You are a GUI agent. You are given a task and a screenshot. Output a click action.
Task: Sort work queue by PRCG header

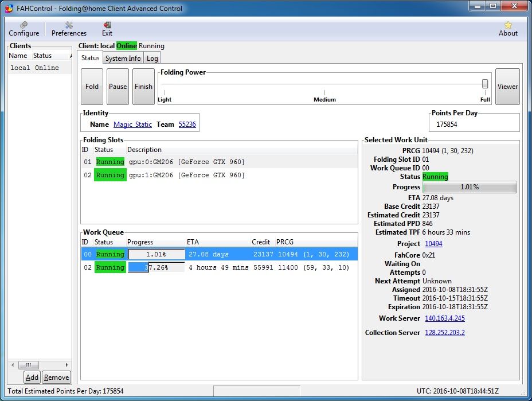pos(316,242)
